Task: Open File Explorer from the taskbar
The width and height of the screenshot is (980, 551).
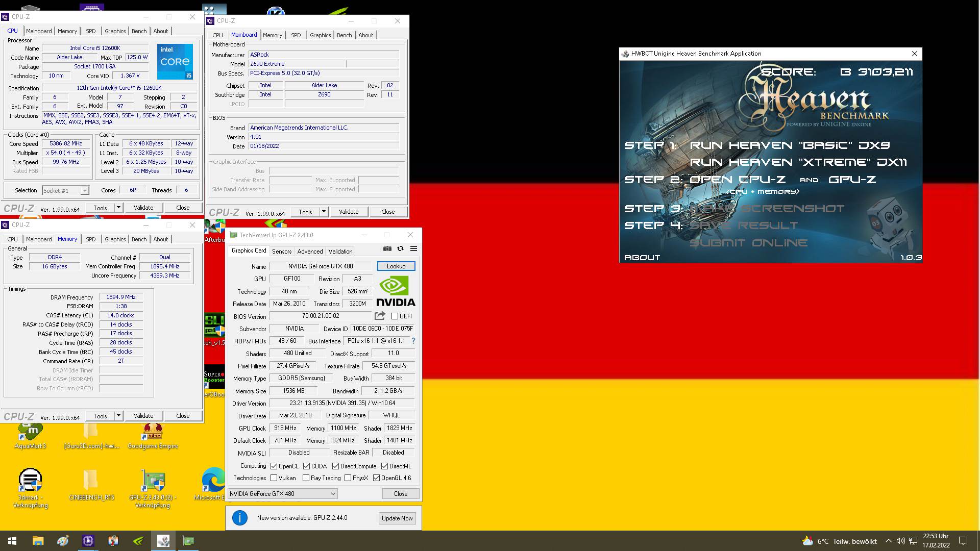Action: click(x=38, y=541)
